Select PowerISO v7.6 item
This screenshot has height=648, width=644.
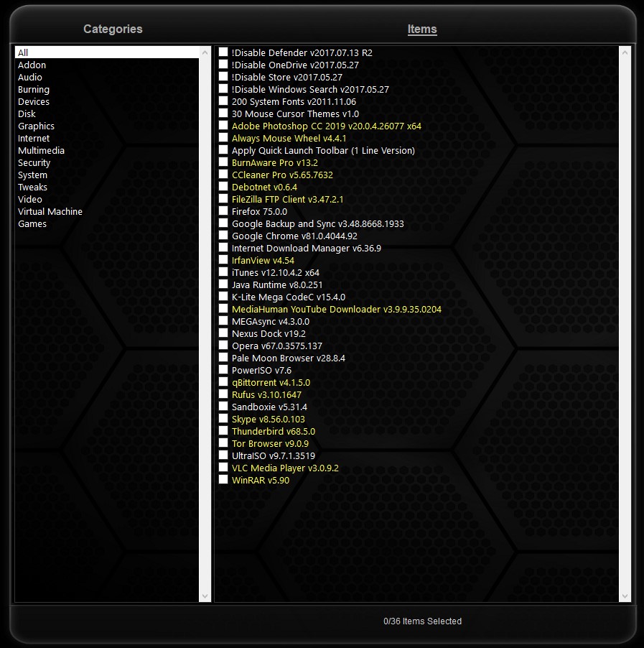click(x=261, y=370)
